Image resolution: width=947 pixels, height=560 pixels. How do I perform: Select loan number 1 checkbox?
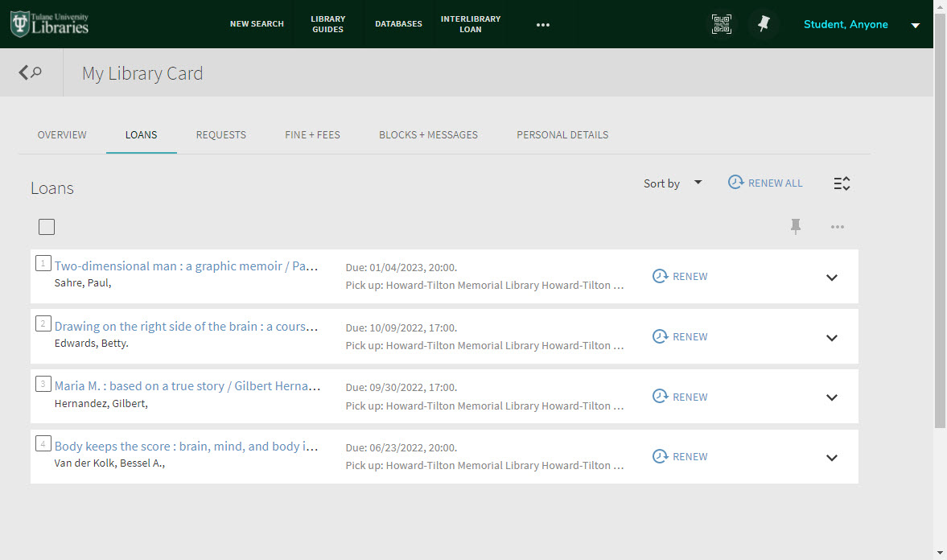pos(43,263)
